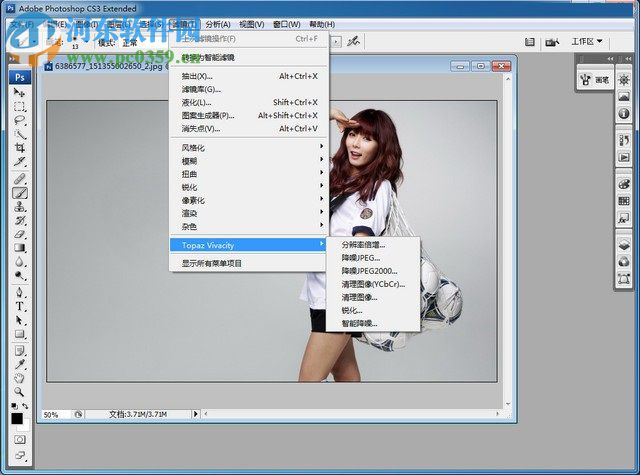This screenshot has width=640, height=475.
Task: Choose Pattern Maker (图案生成器) menu item
Action: coord(249,115)
